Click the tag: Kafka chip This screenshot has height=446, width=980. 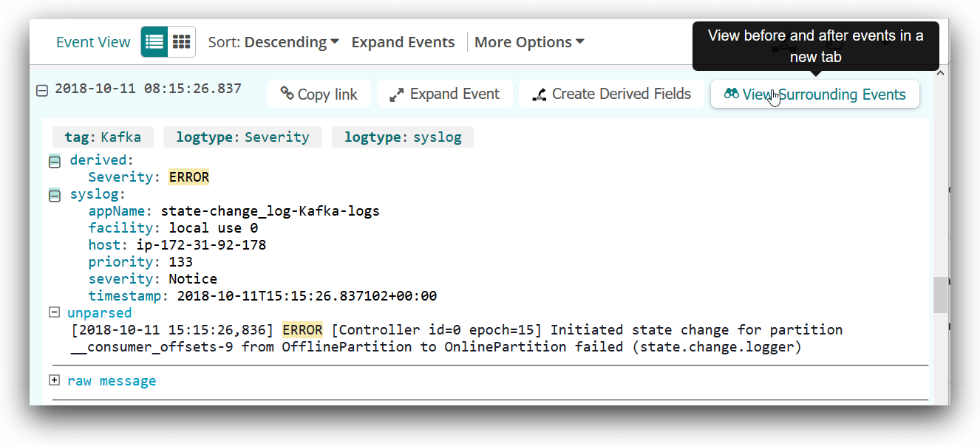[103, 137]
